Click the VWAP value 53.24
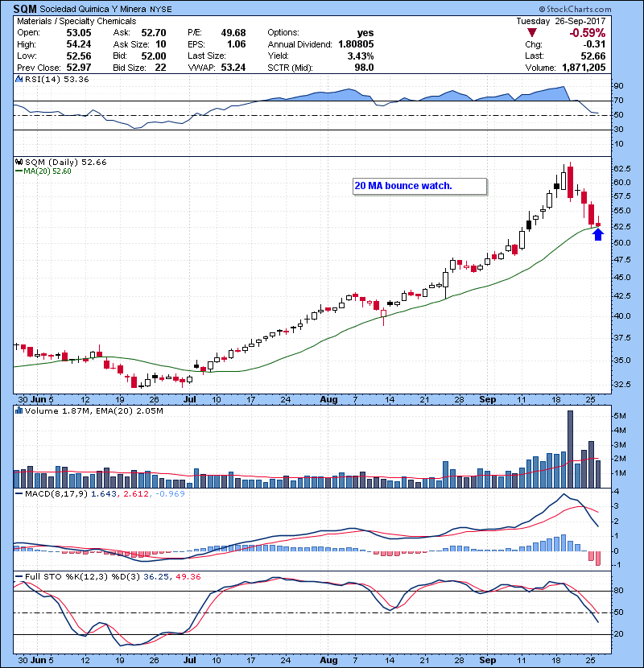 coord(233,68)
